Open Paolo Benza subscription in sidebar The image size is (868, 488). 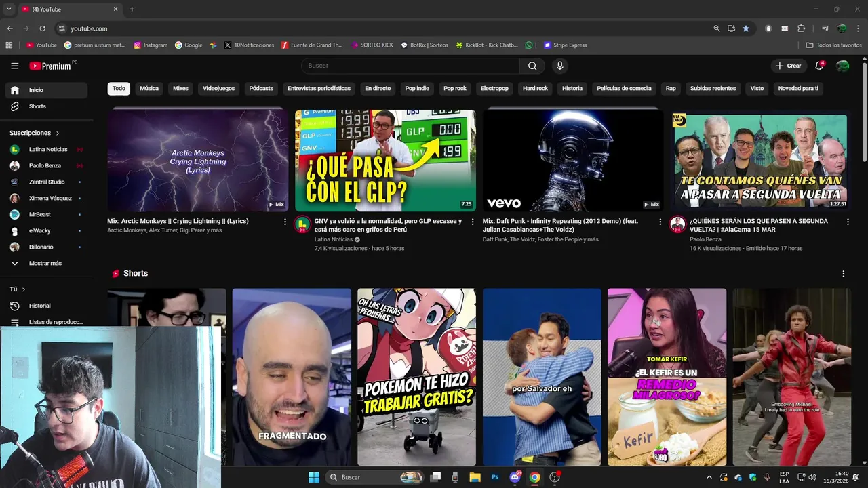(x=46, y=165)
